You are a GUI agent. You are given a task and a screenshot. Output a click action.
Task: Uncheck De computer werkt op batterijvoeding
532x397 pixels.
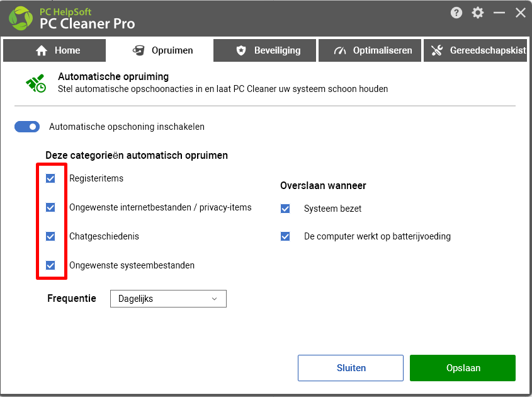coord(285,236)
